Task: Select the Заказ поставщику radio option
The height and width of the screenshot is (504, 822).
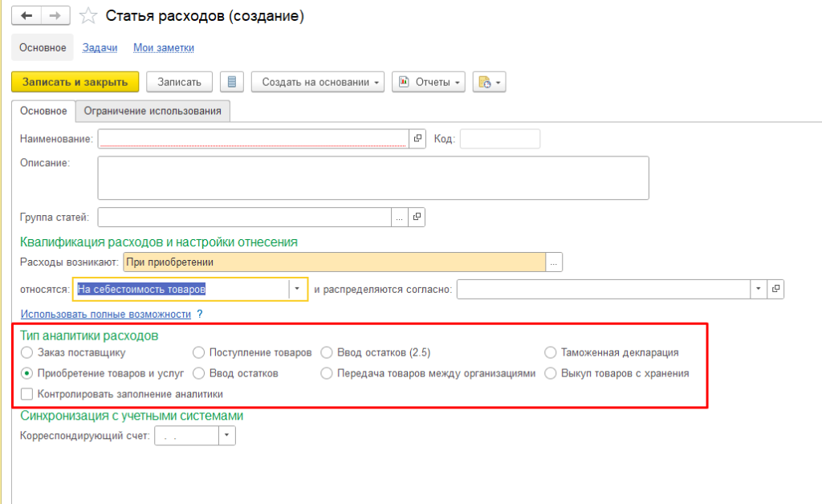Action: tap(27, 352)
